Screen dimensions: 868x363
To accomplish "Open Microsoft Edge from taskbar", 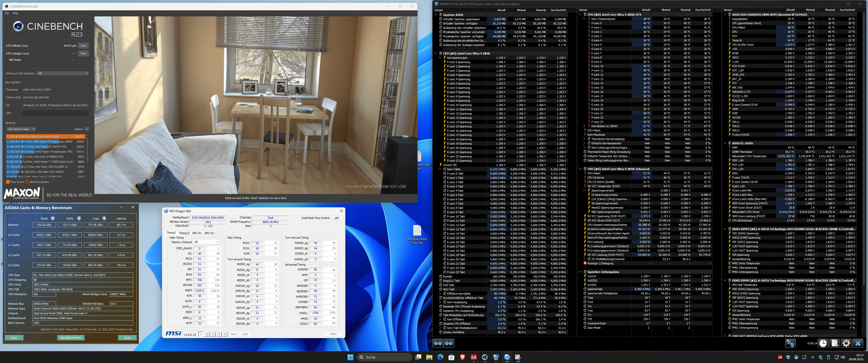I will tap(440, 357).
